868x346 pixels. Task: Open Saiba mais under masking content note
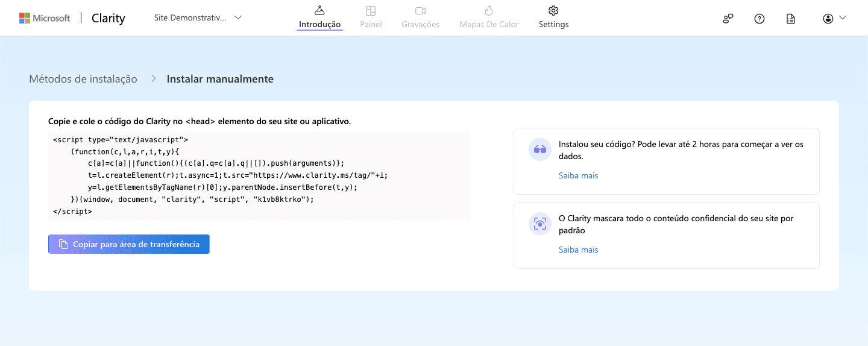tap(578, 250)
